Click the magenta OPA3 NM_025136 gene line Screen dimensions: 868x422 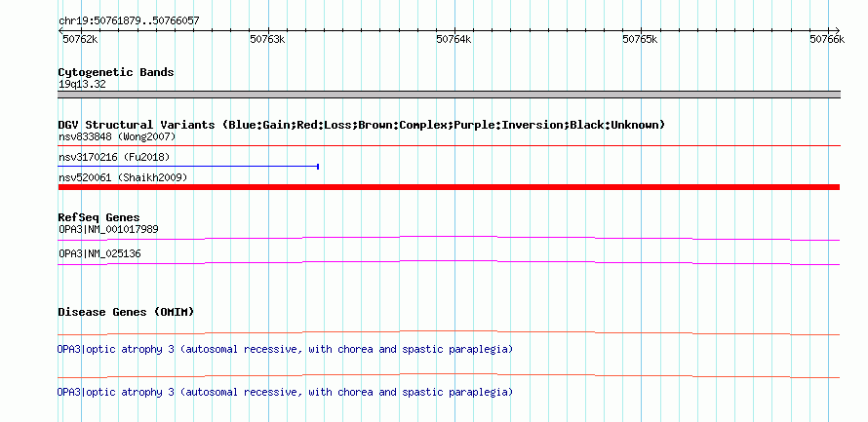(x=449, y=263)
